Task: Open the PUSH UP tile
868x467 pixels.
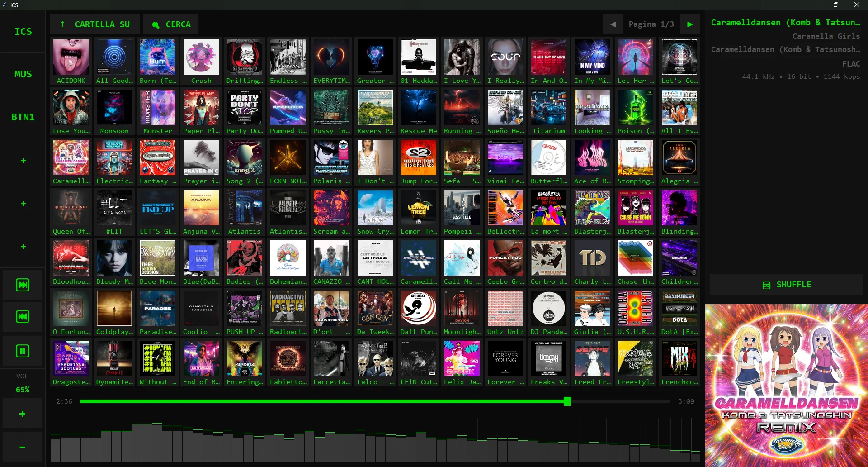Action: pos(245,313)
